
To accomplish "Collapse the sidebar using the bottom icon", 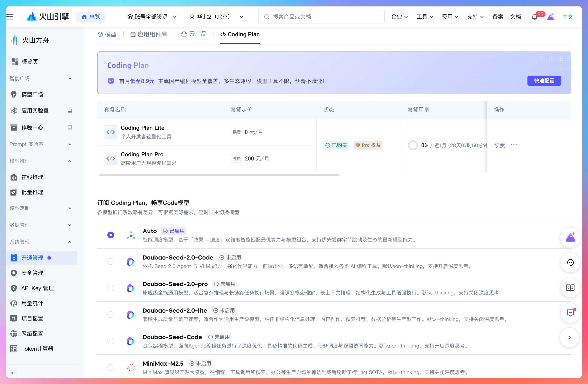I will [x=14, y=373].
